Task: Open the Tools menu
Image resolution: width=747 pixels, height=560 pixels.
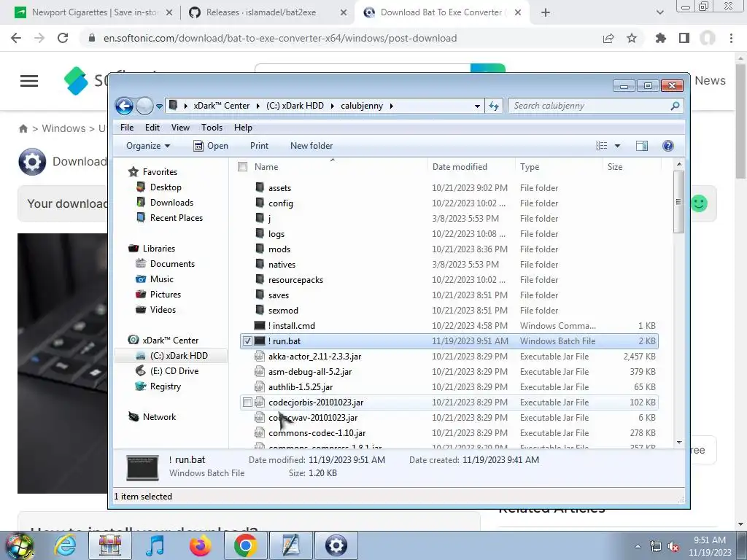Action: (x=212, y=128)
